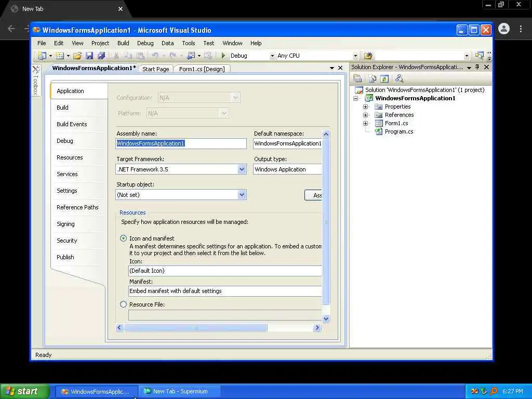Viewport: 532px width, 399px height.
Task: Collapse the WindowsFormsApplication1 project node
Action: [x=355, y=98]
